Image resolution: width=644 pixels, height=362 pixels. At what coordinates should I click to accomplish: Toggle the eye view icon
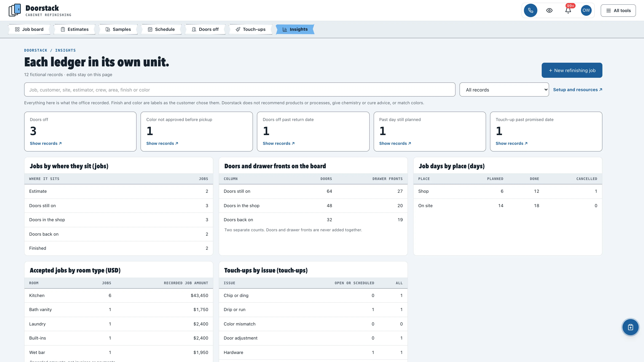pyautogui.click(x=549, y=11)
